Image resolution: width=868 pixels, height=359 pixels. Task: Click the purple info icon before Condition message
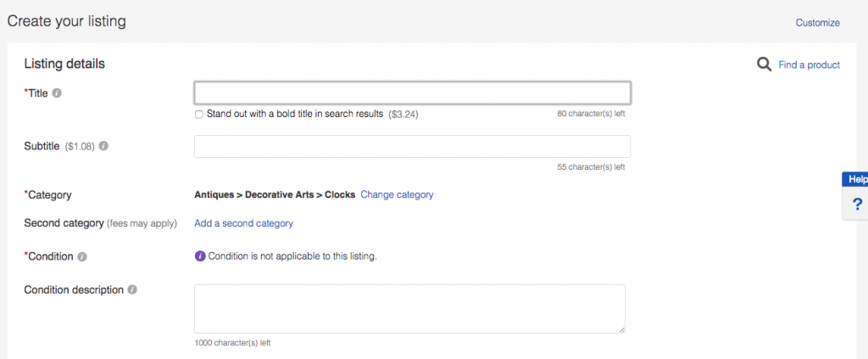point(200,255)
